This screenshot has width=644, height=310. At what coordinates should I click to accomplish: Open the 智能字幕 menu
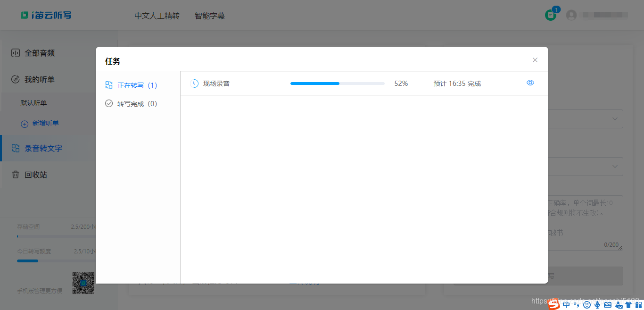(209, 16)
